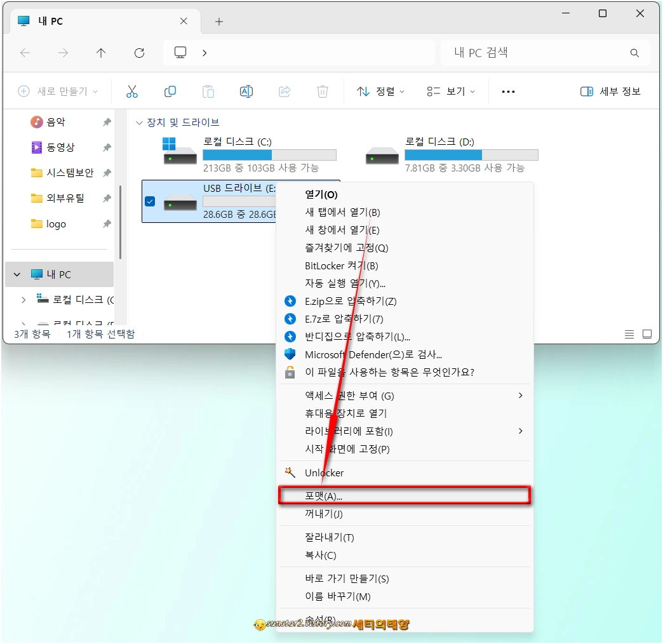This screenshot has width=663, height=644.
Task: Click the Up arrow navigation button
Action: [x=101, y=53]
